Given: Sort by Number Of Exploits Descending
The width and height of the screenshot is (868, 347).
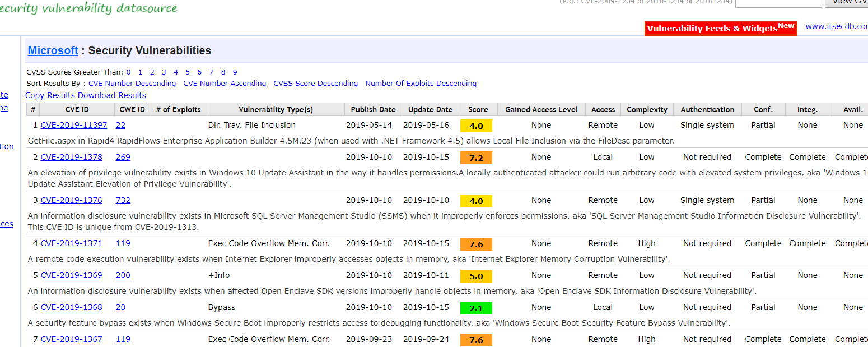Looking at the screenshot, I should (421, 83).
